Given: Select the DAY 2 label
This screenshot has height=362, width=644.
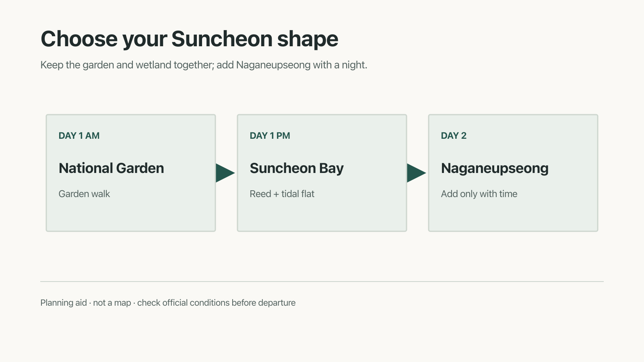Looking at the screenshot, I should tap(454, 136).
